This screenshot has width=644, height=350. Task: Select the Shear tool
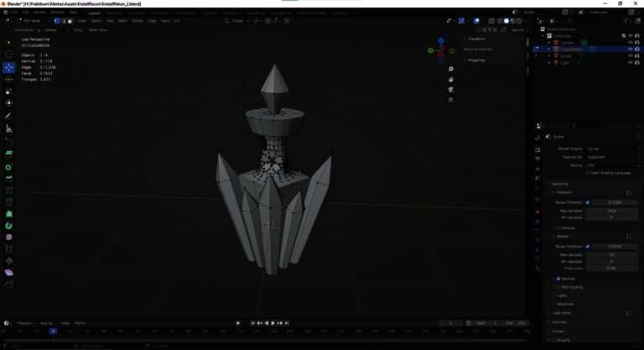click(9, 272)
